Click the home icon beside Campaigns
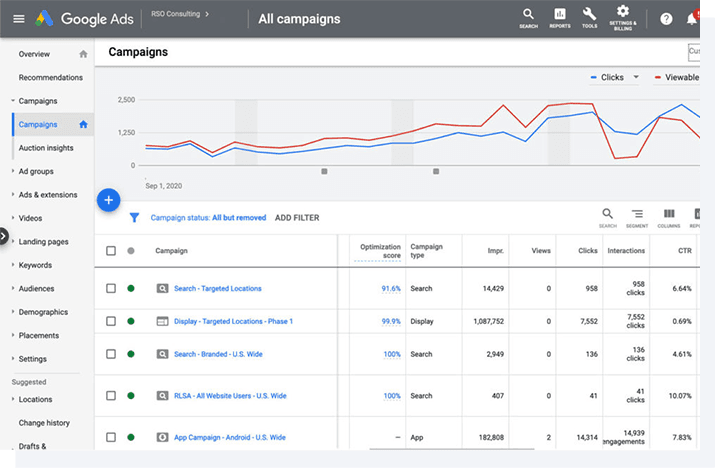Image resolution: width=715 pixels, height=468 pixels. 83,124
